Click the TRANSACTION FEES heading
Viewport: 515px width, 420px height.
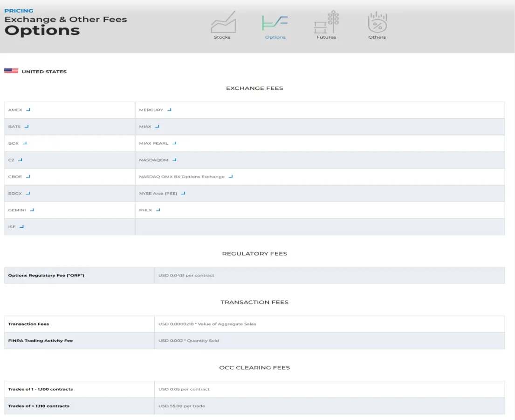[x=254, y=302]
